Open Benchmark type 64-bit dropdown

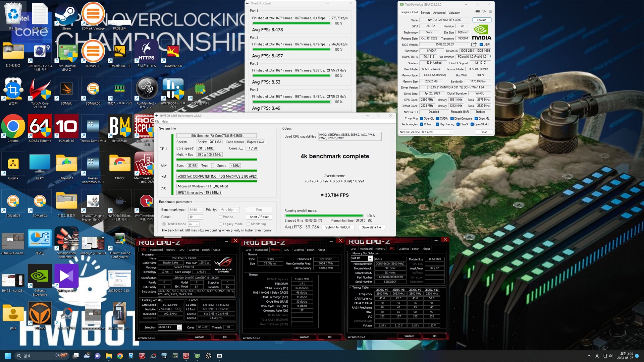[x=196, y=209]
